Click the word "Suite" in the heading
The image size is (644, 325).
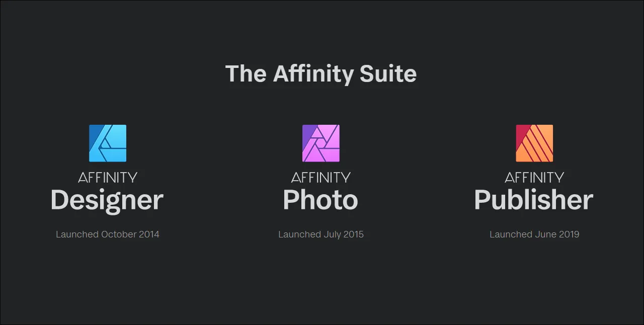388,74
